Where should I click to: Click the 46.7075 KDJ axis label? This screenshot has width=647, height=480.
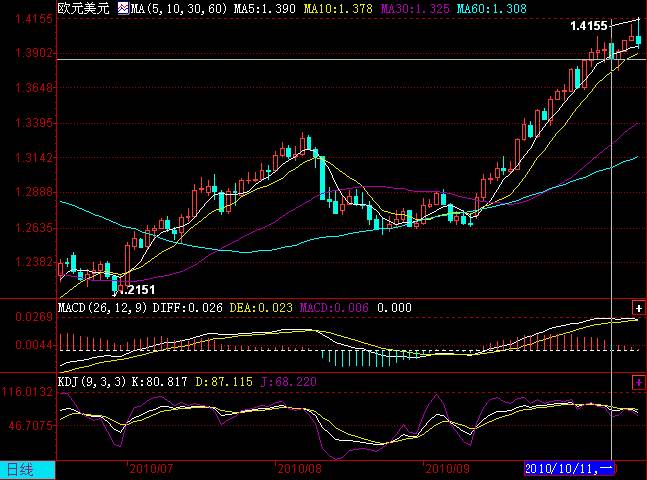(31, 425)
